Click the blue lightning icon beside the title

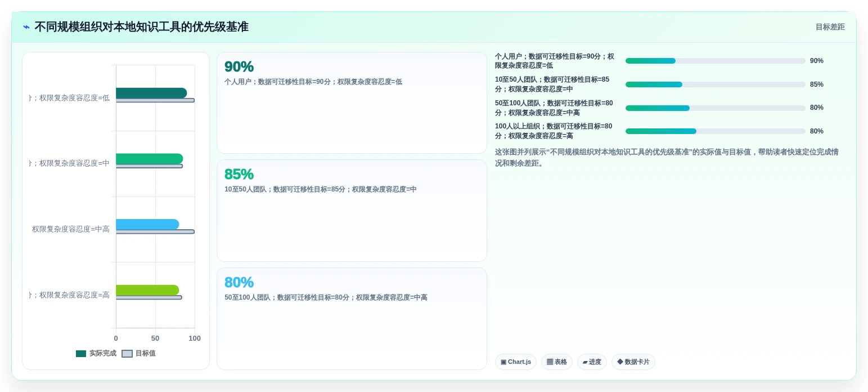26,27
